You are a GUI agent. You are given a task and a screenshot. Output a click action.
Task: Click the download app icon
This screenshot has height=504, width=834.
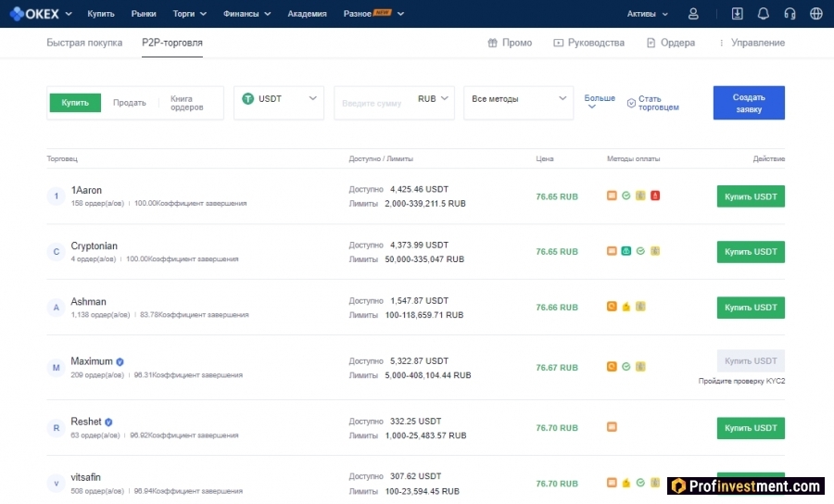click(738, 14)
